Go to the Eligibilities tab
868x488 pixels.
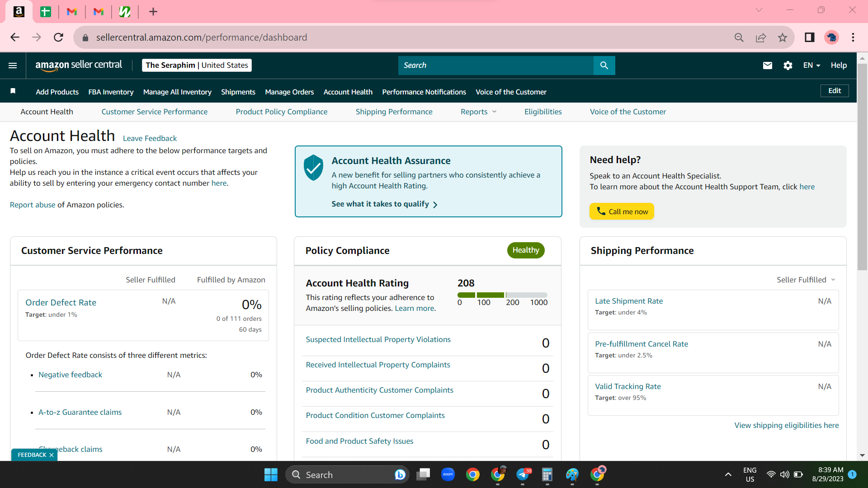tap(543, 112)
